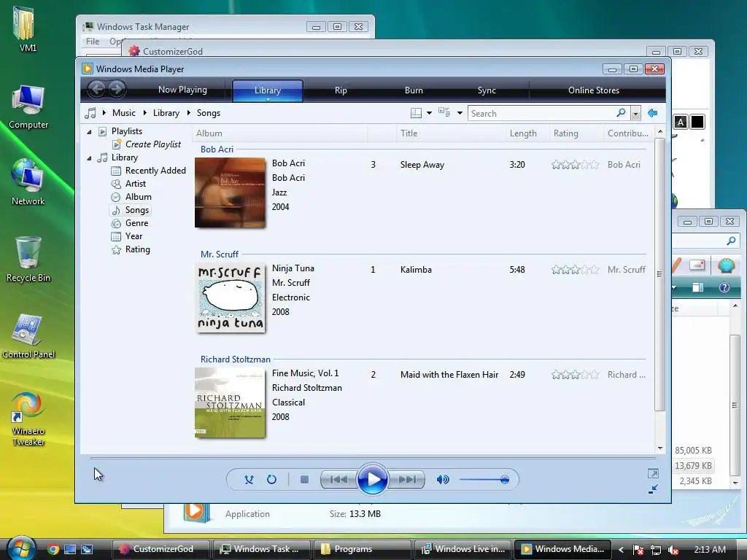Rate Kalimba using its stars
This screenshot has width=747, height=560.
point(575,270)
